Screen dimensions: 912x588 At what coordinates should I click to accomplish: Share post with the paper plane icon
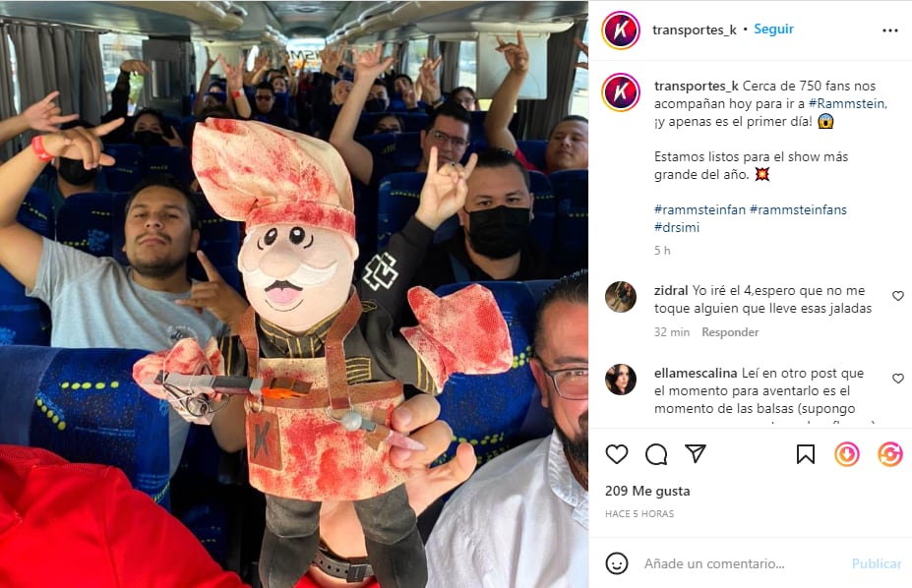point(695,453)
